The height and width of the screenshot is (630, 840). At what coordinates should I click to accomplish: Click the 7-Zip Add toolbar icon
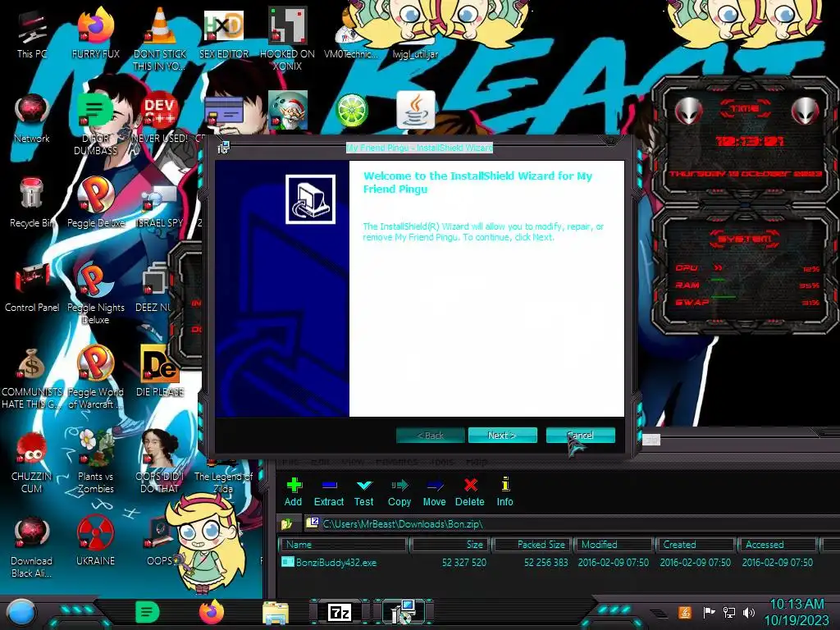point(293,492)
